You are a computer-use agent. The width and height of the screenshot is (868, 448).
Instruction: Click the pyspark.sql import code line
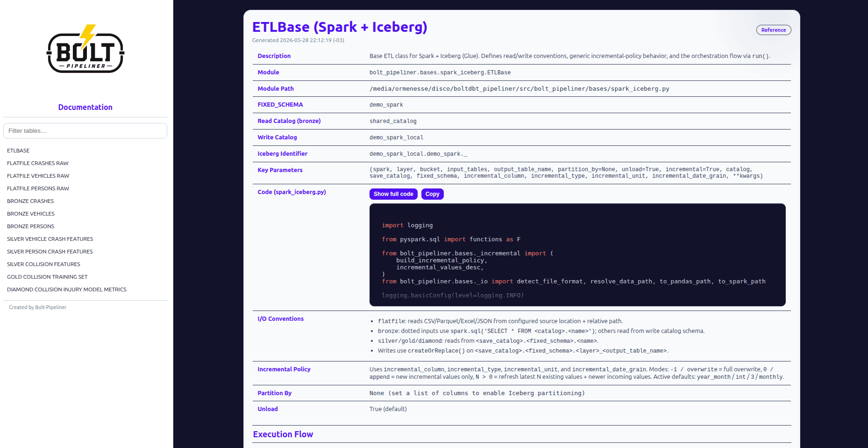coord(451,239)
